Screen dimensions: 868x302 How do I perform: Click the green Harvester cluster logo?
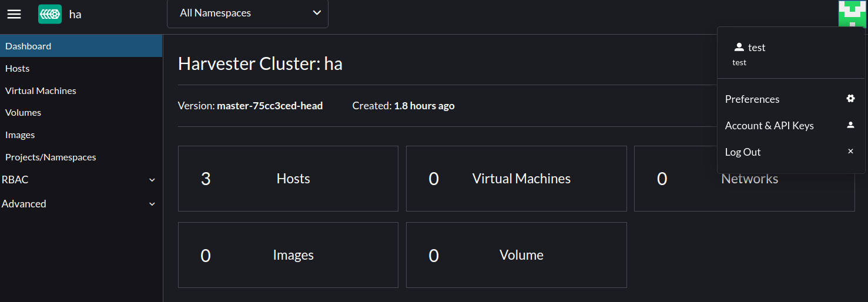50,14
